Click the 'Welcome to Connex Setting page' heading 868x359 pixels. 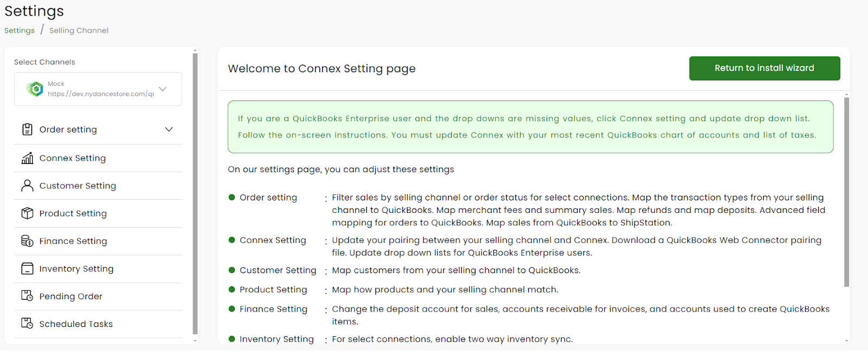point(322,68)
